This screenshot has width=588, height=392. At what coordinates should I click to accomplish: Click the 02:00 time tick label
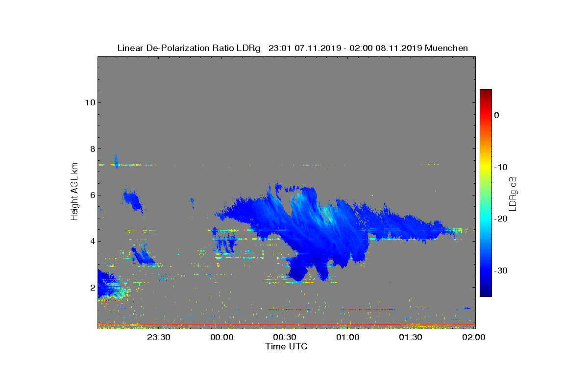coord(474,338)
